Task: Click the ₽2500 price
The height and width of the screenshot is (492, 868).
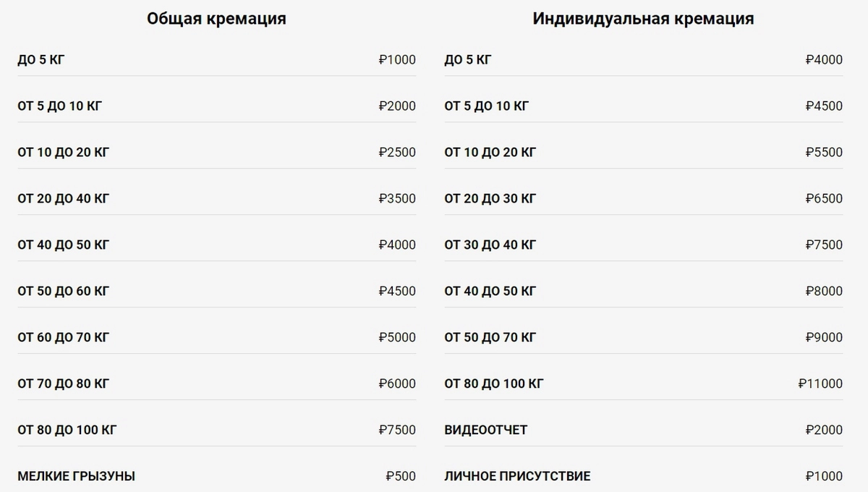Action: point(397,152)
